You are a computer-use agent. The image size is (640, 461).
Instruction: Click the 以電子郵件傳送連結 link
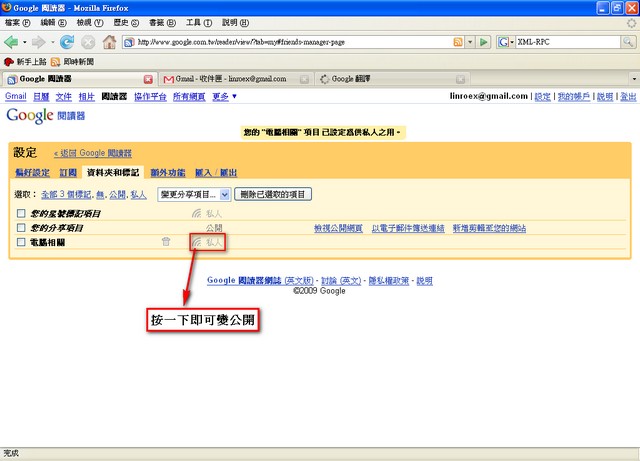click(x=408, y=228)
